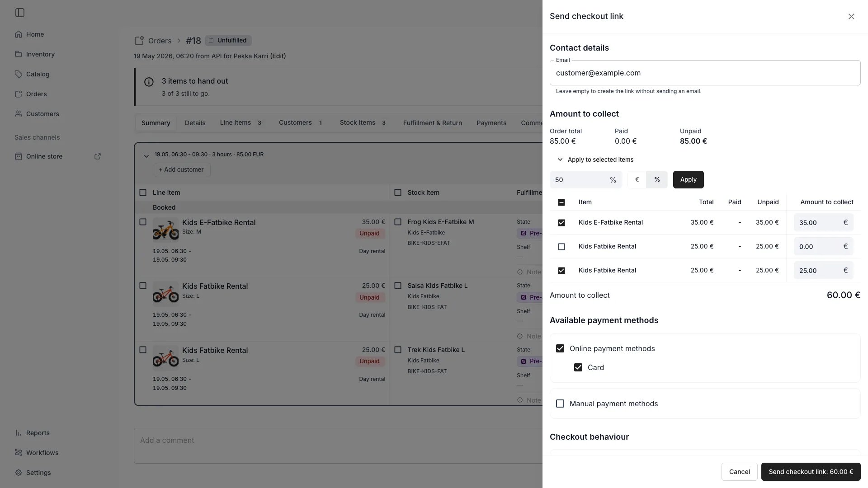
Task: Check the unchecked Kids Fatbike Rental row
Action: click(561, 247)
